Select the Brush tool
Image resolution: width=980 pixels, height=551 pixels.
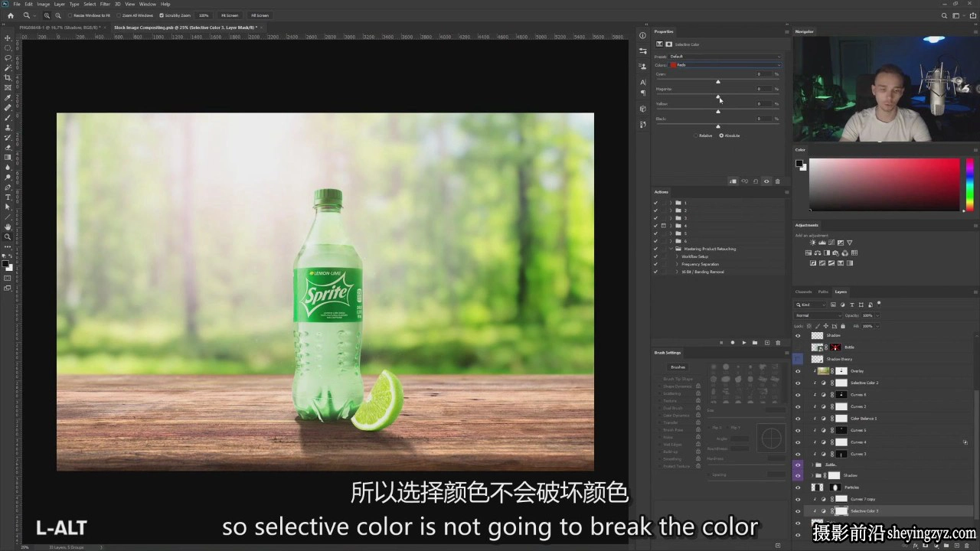tap(8, 117)
